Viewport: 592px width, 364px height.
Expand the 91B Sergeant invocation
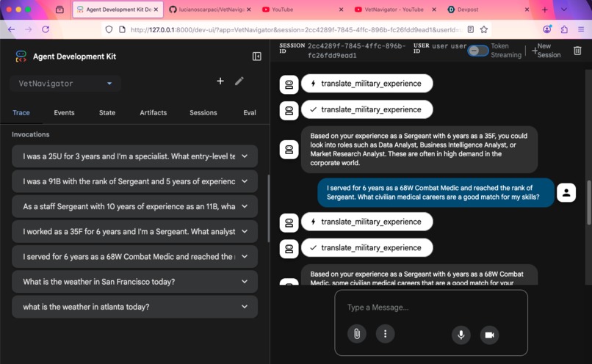tap(135, 181)
